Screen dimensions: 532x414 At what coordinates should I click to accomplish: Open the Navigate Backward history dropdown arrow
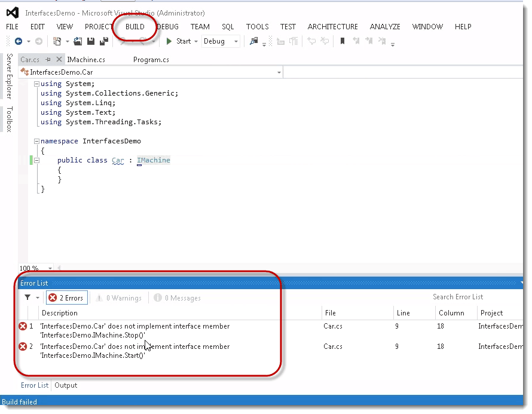coord(29,42)
